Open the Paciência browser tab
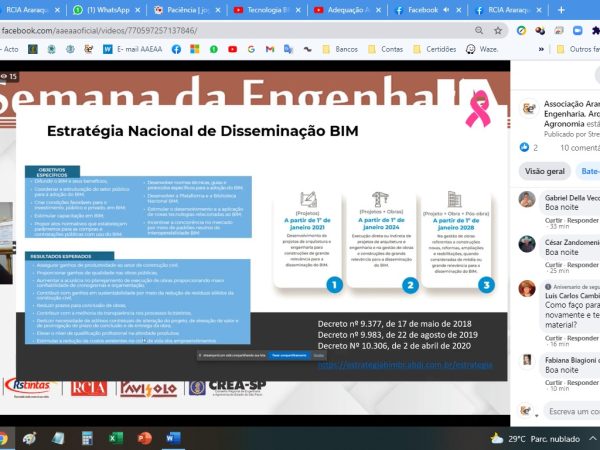The height and width of the screenshot is (450, 600). pos(182,10)
